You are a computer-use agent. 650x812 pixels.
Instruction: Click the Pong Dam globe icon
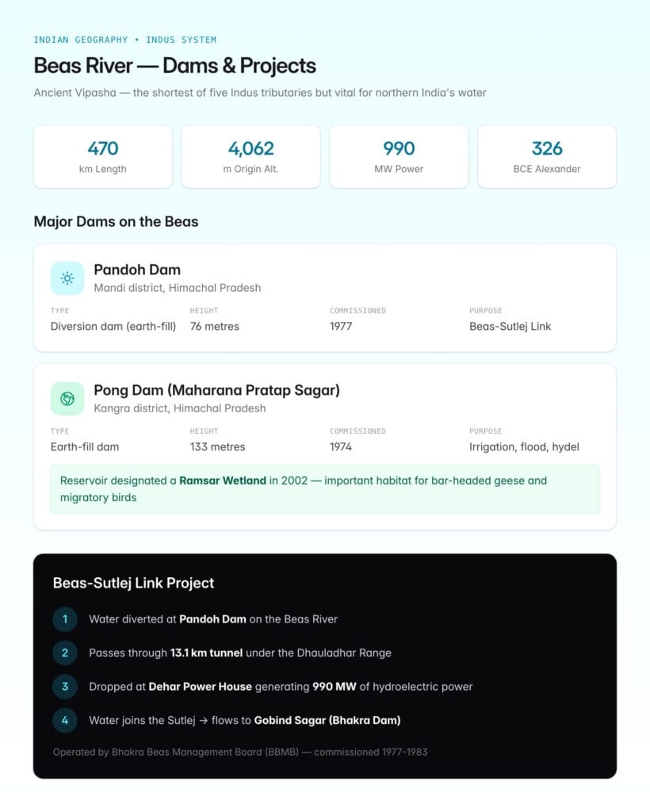pyautogui.click(x=67, y=399)
